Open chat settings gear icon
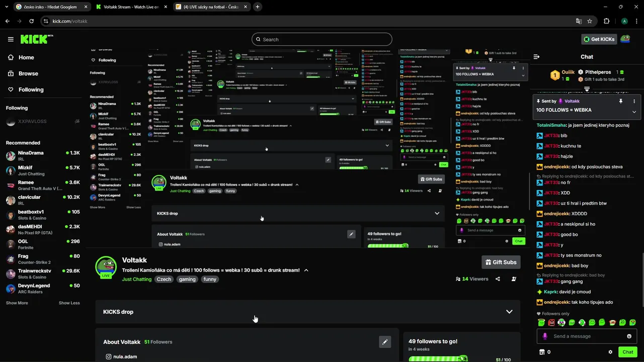The image size is (644, 362). 610,352
